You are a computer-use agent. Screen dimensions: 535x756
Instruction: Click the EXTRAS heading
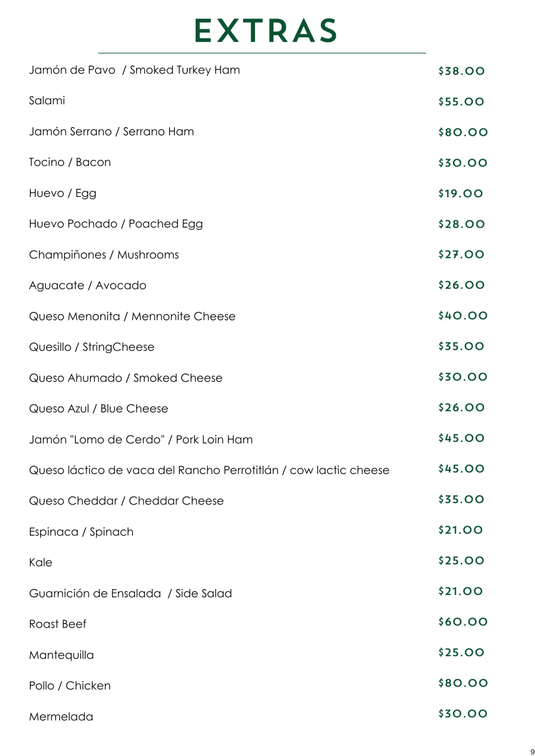click(266, 31)
